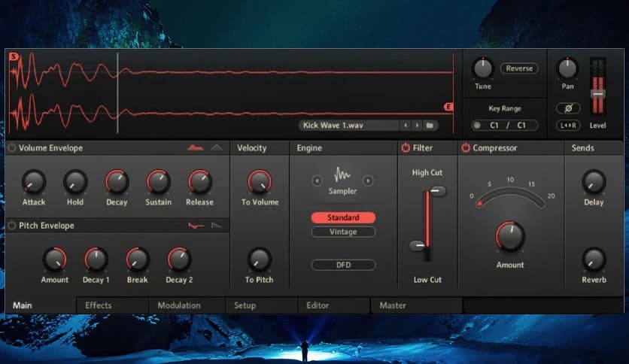Open the sample browser folder icon
The image size is (629, 364).
(x=430, y=126)
